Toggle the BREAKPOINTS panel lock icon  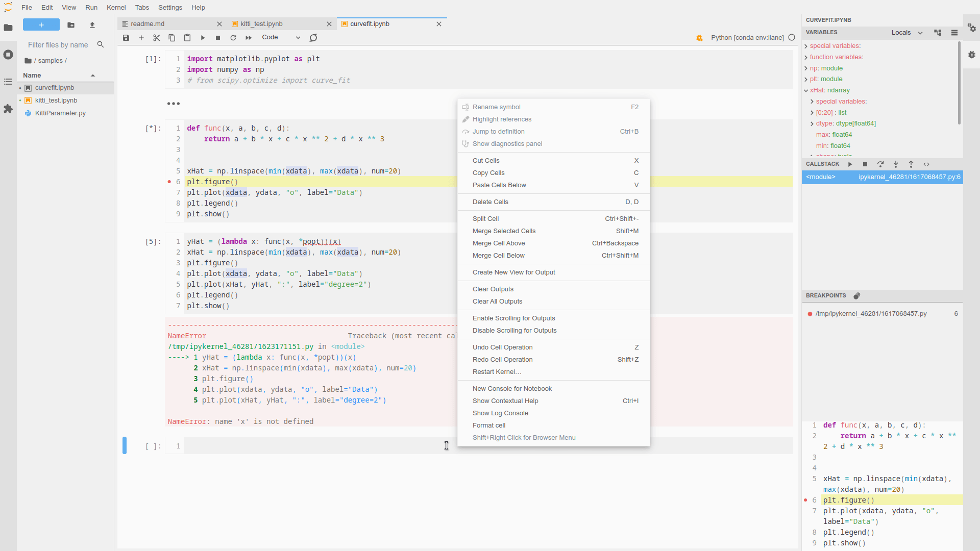[857, 295]
